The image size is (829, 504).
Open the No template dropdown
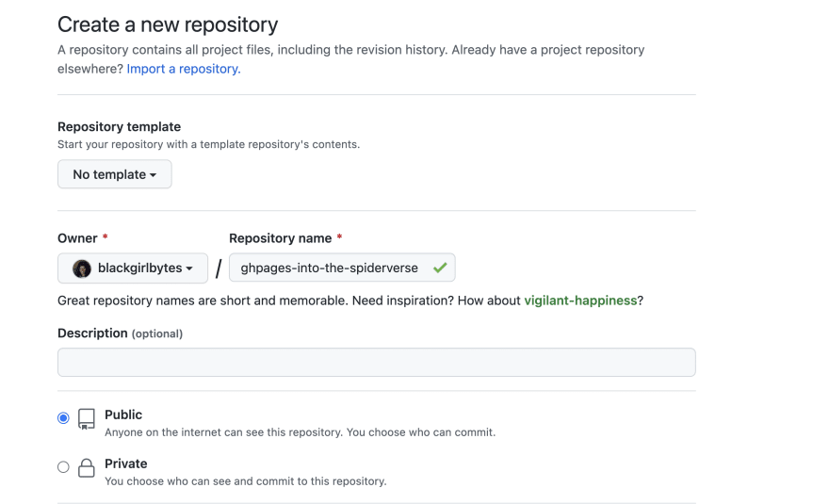click(x=115, y=174)
